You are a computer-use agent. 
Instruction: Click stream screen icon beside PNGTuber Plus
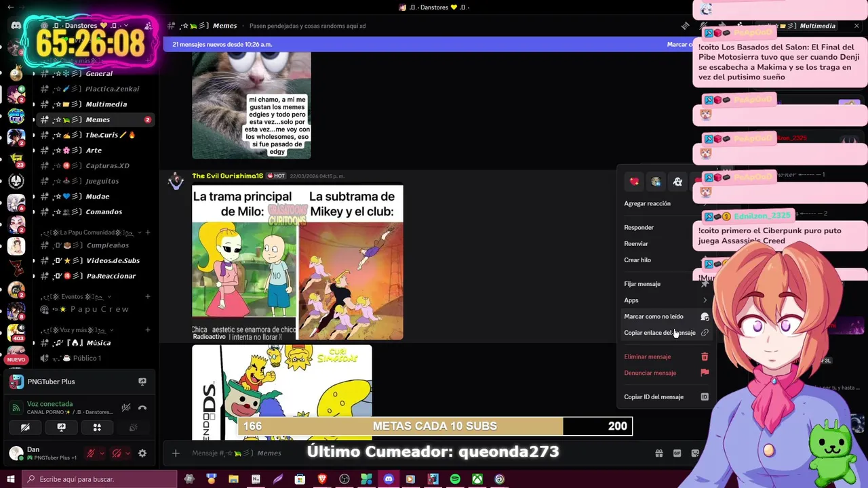[x=142, y=382]
